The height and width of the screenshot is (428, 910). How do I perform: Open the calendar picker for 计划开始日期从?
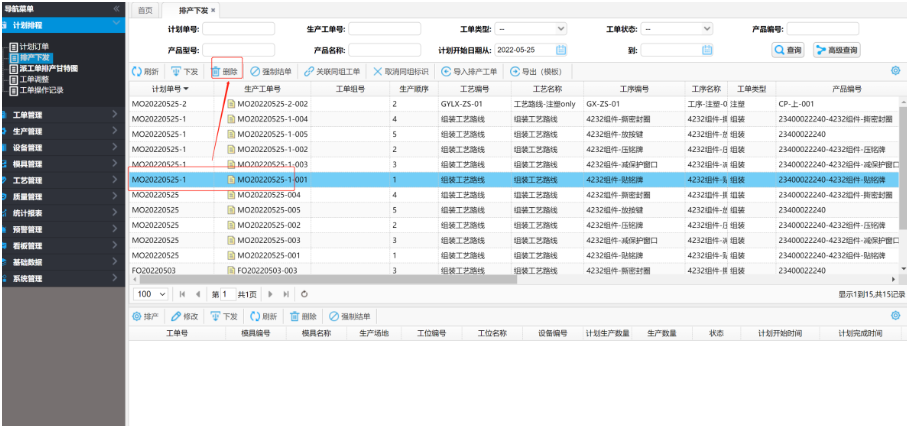click(561, 50)
